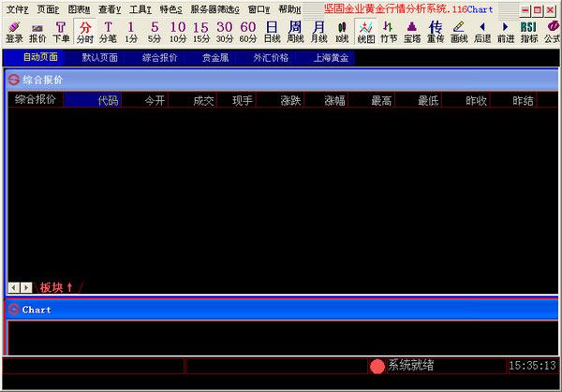Click the 涨幅 column header
Screen dimensions: 562x392
pos(334,100)
